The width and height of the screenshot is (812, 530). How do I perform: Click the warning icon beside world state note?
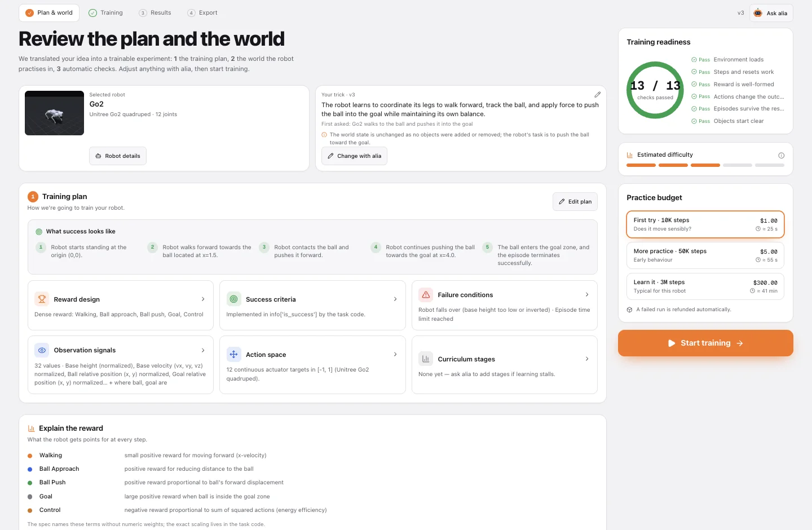coord(324,135)
